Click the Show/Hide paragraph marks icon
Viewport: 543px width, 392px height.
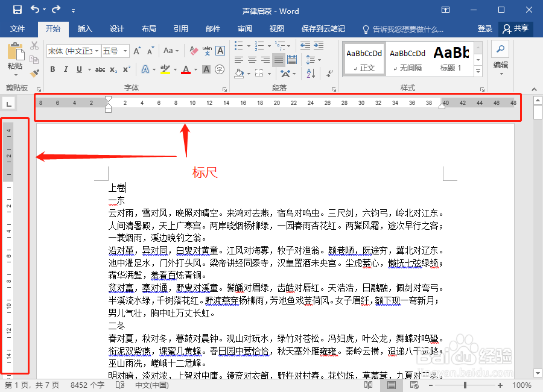coord(329,74)
